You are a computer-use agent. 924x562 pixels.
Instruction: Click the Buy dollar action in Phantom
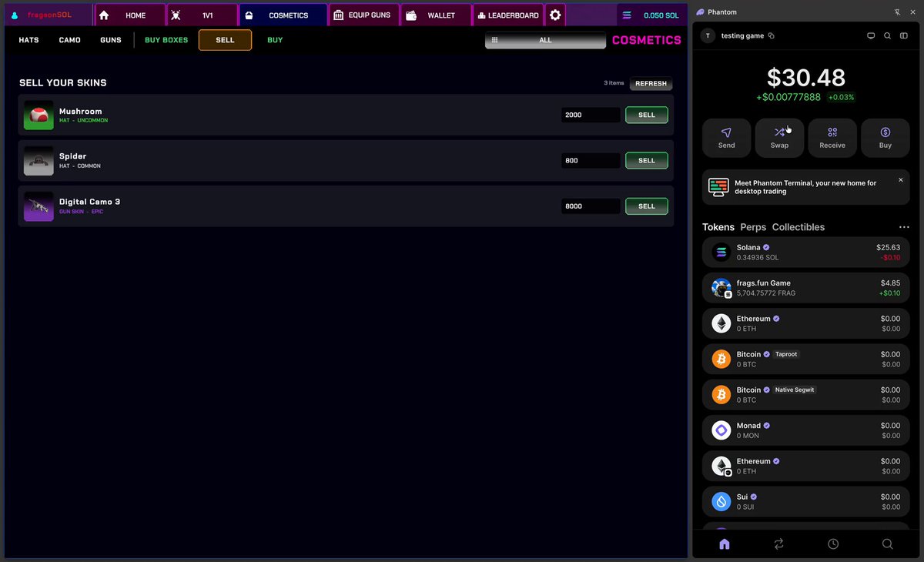885,138
